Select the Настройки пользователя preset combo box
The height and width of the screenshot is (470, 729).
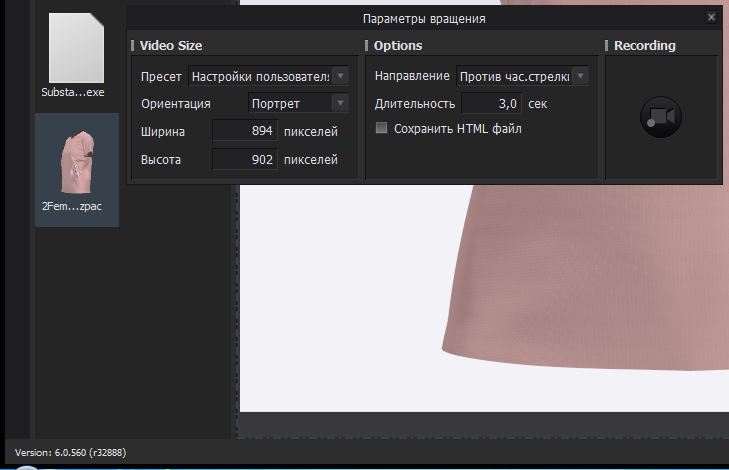pyautogui.click(x=268, y=76)
